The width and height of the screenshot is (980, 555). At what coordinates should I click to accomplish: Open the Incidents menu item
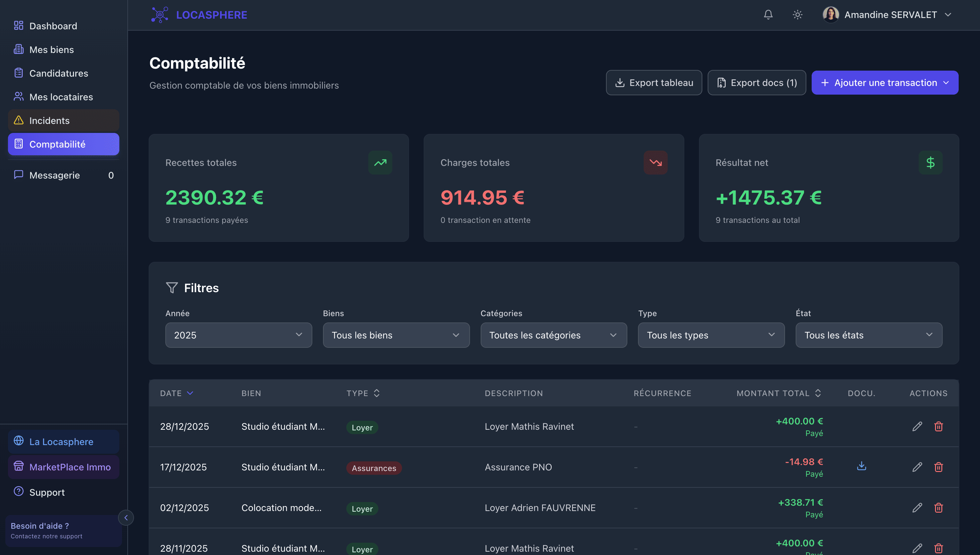coord(50,121)
